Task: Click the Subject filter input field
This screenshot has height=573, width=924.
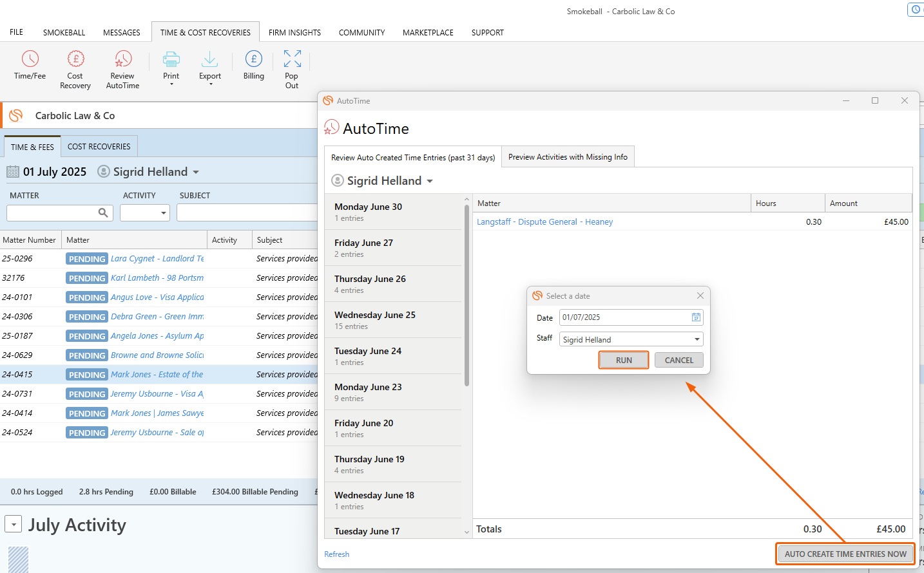Action: (x=247, y=213)
